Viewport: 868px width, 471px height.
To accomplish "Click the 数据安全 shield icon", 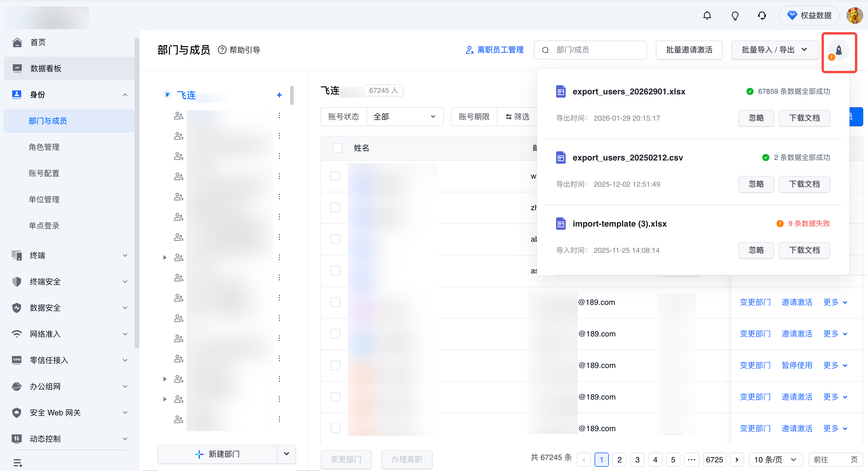I will coord(17,308).
